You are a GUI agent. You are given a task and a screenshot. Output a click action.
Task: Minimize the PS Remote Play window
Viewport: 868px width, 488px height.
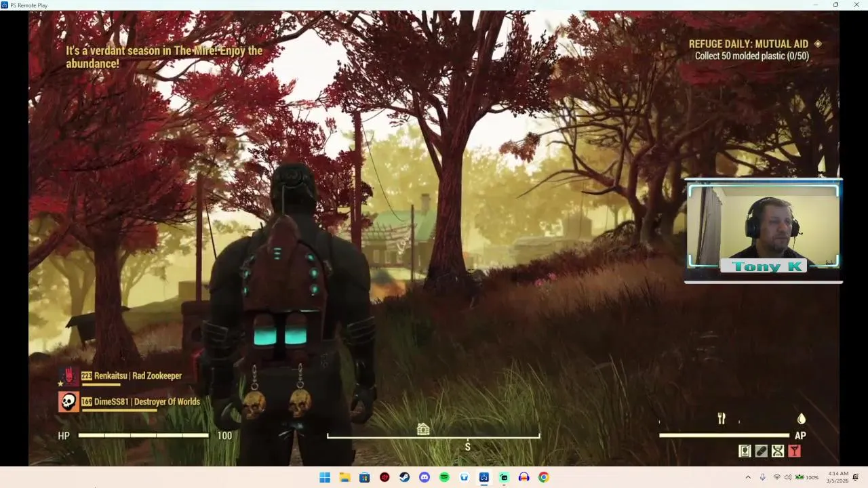[x=816, y=5]
